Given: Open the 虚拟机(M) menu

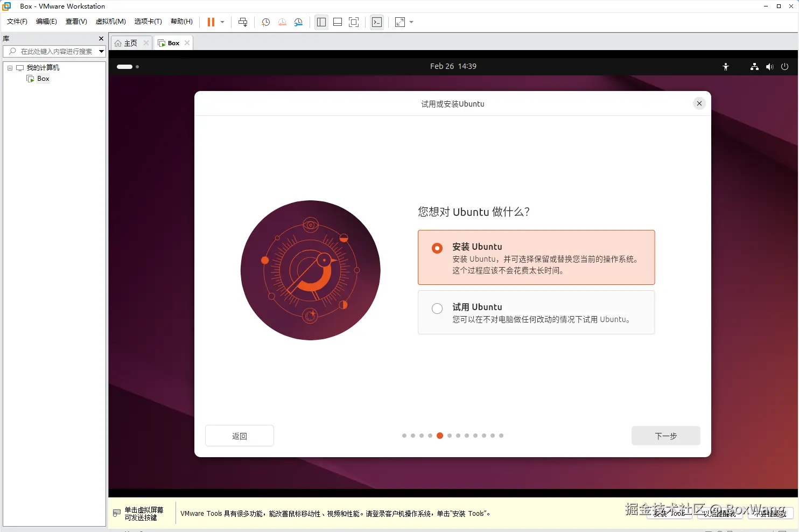Looking at the screenshot, I should [x=110, y=22].
